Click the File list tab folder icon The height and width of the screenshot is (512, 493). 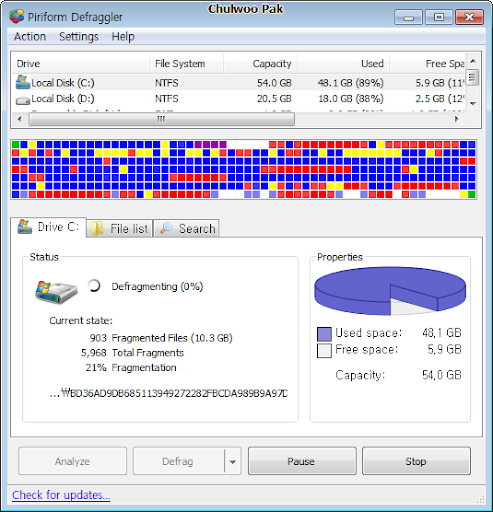click(x=97, y=229)
